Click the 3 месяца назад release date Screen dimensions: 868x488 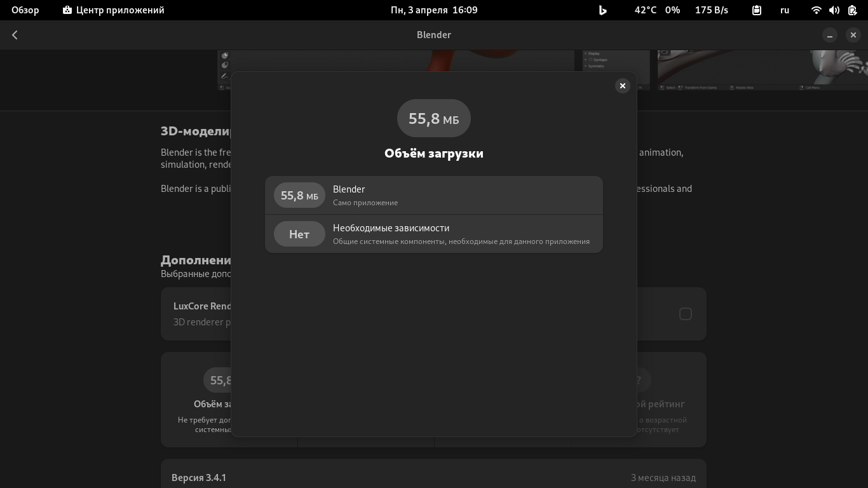point(663,478)
